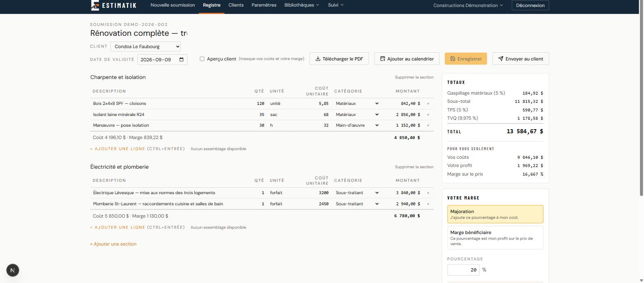Click the Électricité et plomberie section title
The width and height of the screenshot is (644, 283).
[x=120, y=167]
